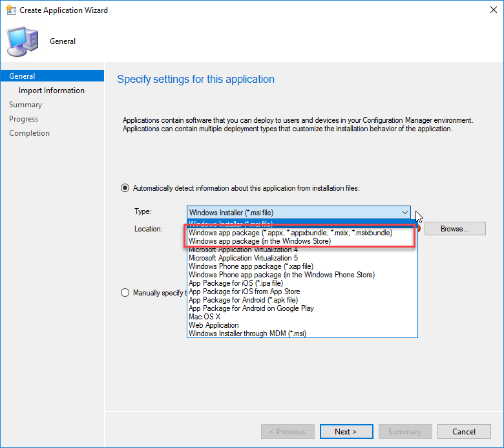The image size is (504, 448).
Task: Choose Windows app package in Windows Store
Action: 260,241
